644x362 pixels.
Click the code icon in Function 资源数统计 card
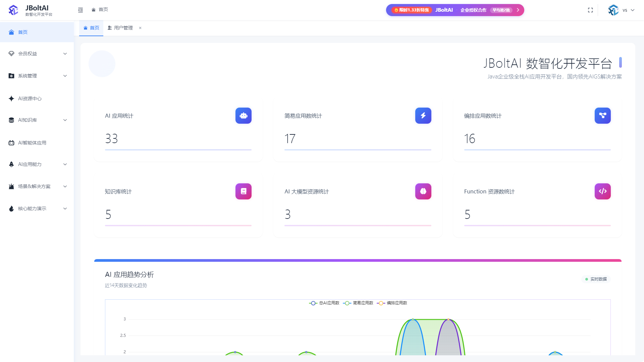pyautogui.click(x=602, y=191)
